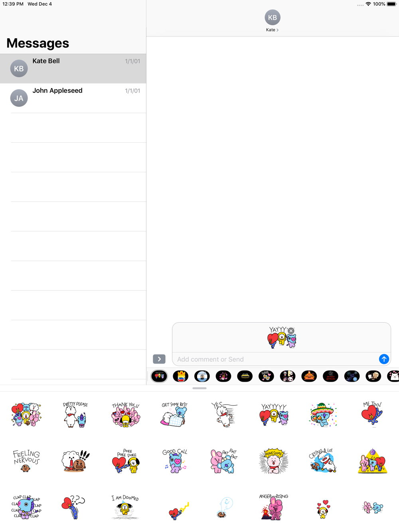Choose the 'ME TOO!' heart sticker
399x532 pixels.
(x=372, y=414)
